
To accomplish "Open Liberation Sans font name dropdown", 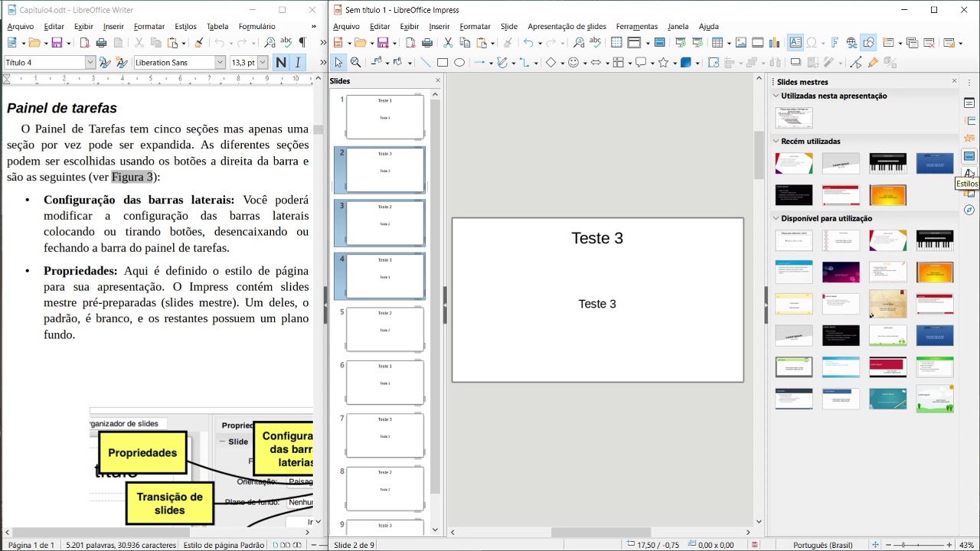I will pyautogui.click(x=220, y=63).
